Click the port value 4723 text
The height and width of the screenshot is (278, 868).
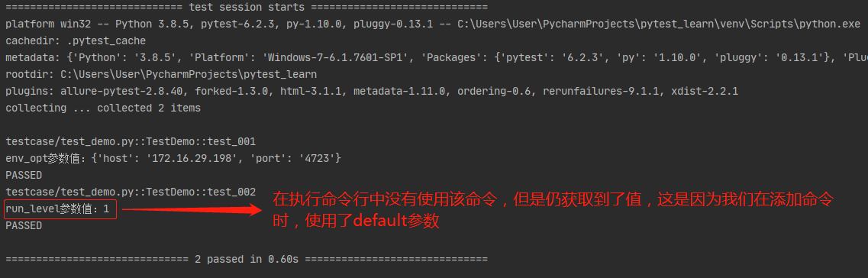(317, 159)
